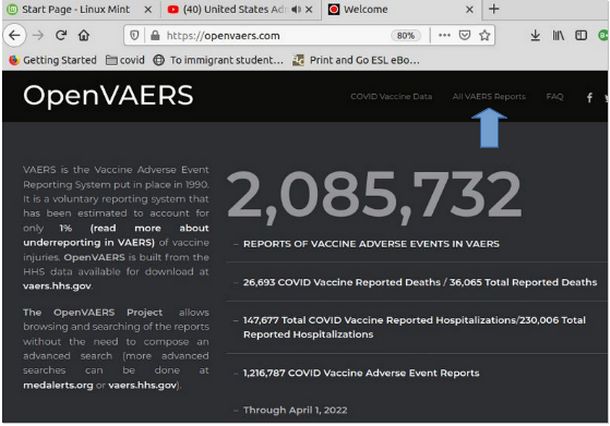This screenshot has height=426, width=610.
Task: Click 147,677 Reported Hospitalizations line
Action: [x=414, y=327]
